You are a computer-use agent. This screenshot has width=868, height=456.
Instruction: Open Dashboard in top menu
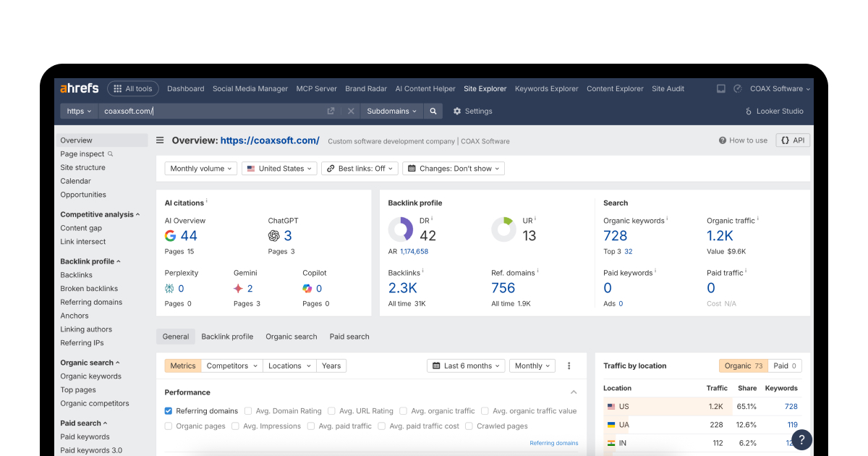pyautogui.click(x=186, y=88)
